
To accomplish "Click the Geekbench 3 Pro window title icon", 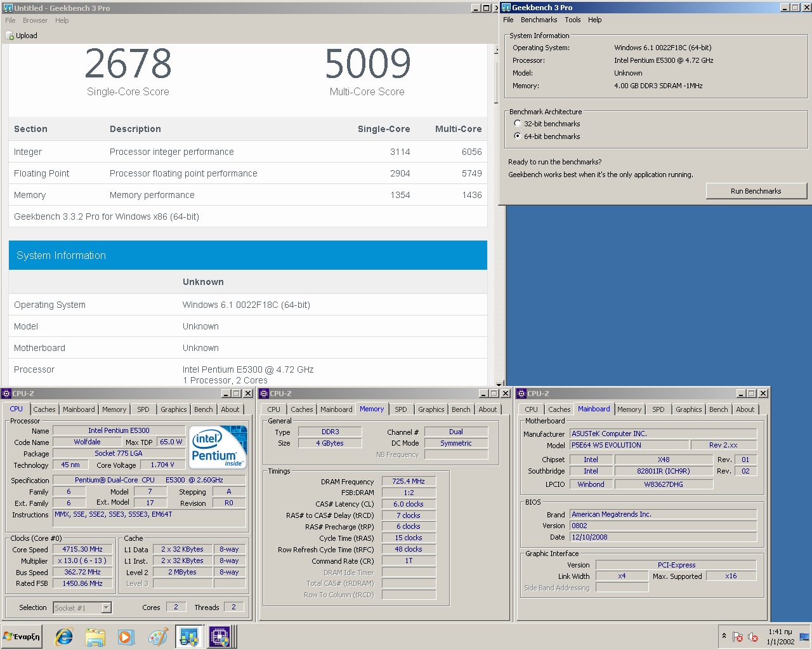I will pyautogui.click(x=506, y=8).
